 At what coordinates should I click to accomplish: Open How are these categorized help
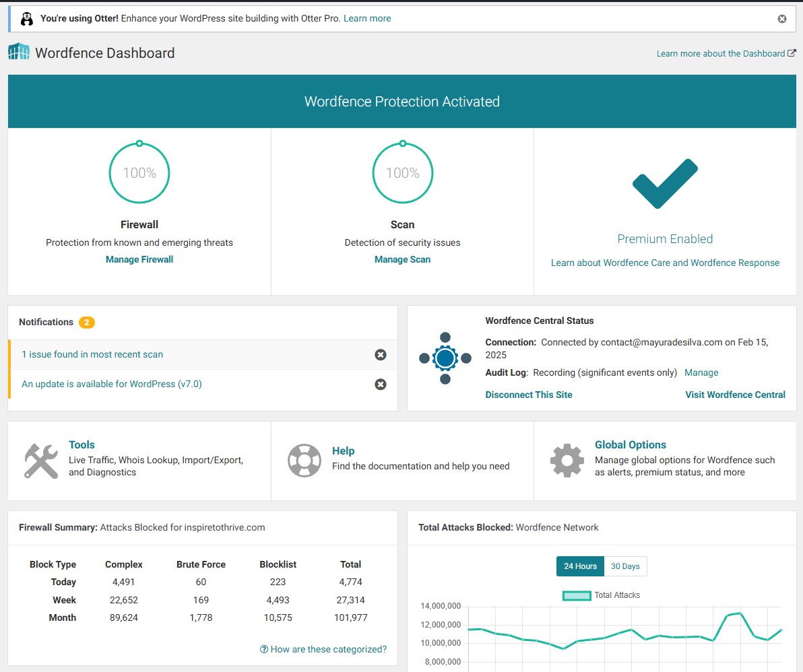(323, 649)
